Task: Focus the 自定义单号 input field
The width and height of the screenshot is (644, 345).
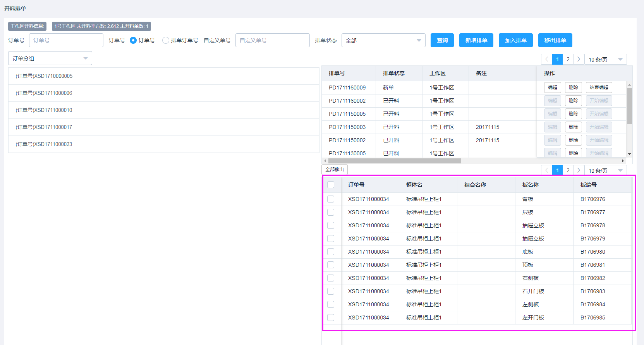Action: click(273, 40)
